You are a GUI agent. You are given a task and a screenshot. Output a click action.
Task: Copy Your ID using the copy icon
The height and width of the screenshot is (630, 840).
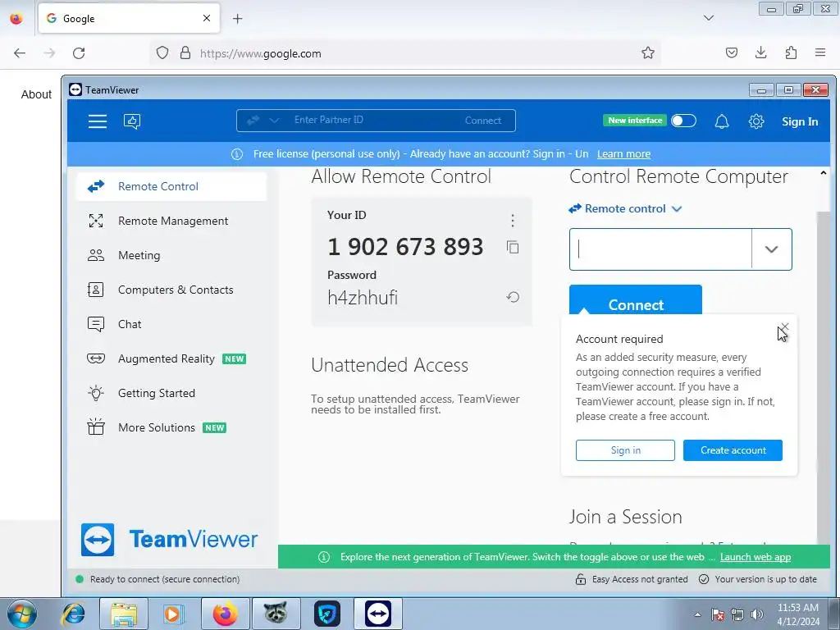[x=513, y=247]
